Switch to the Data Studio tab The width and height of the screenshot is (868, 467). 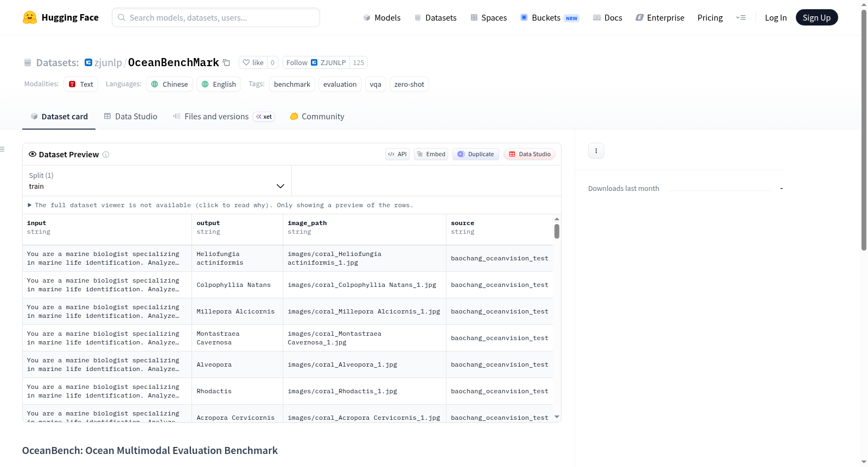[130, 117]
